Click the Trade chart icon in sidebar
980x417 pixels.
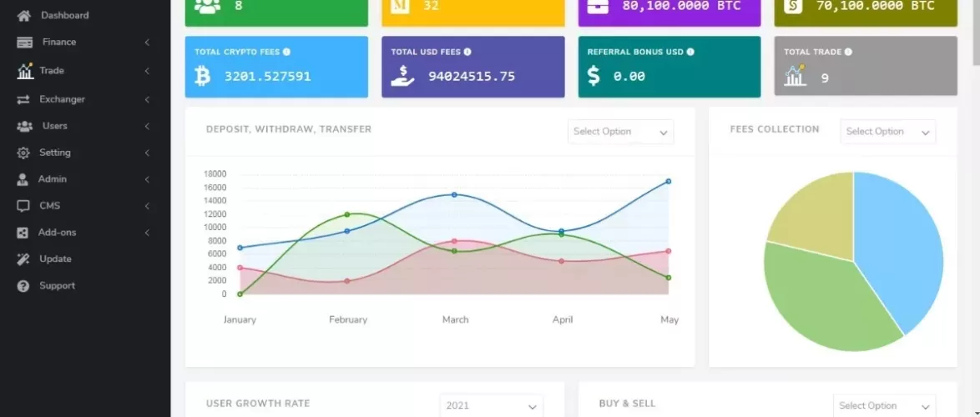(25, 71)
